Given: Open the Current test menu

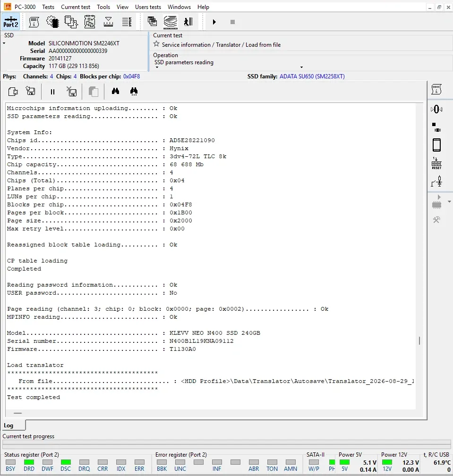Looking at the screenshot, I should pyautogui.click(x=76, y=7).
